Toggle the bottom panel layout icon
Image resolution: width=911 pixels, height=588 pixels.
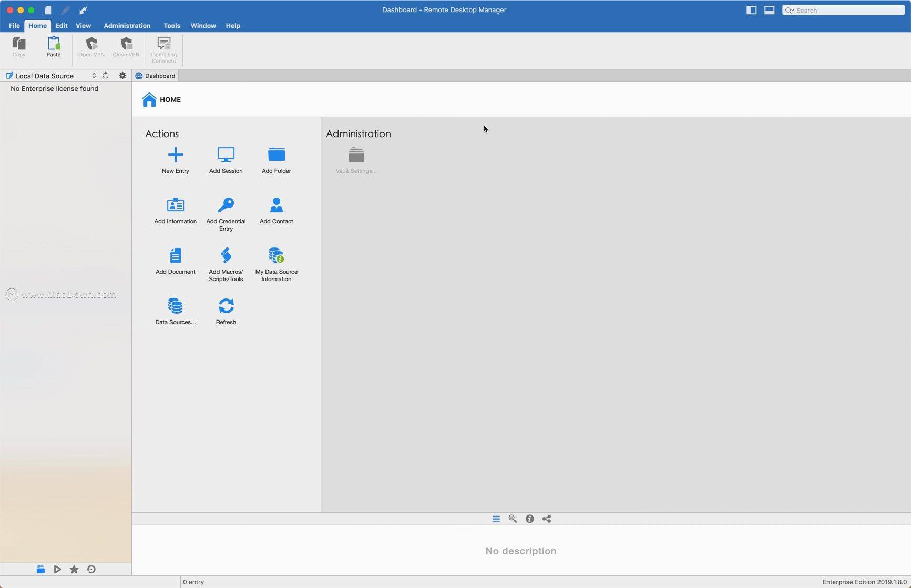pyautogui.click(x=769, y=10)
